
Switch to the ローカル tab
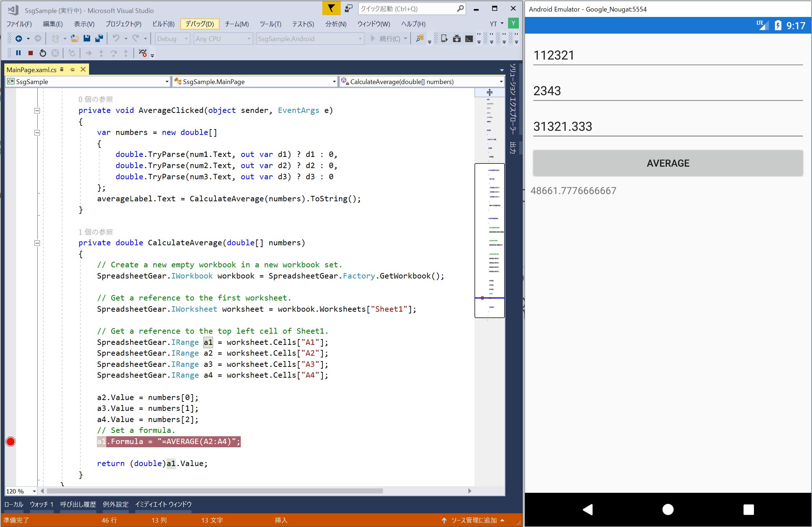[14, 504]
